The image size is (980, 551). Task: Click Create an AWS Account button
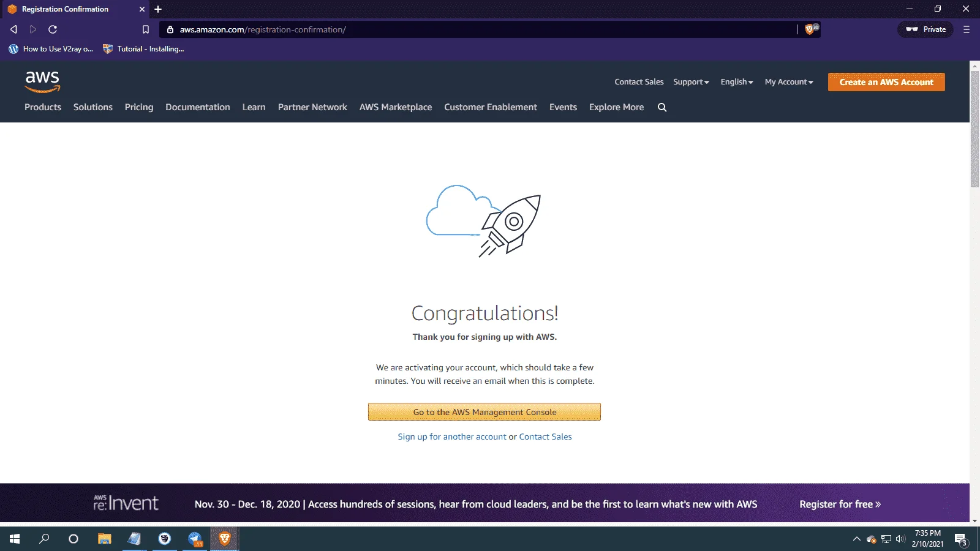click(x=886, y=82)
